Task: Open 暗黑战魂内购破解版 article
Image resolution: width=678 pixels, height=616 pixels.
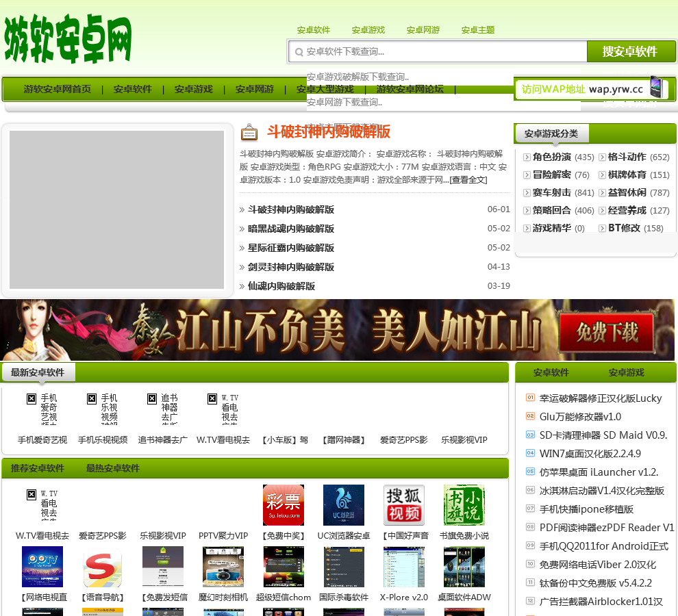Action: [x=291, y=229]
